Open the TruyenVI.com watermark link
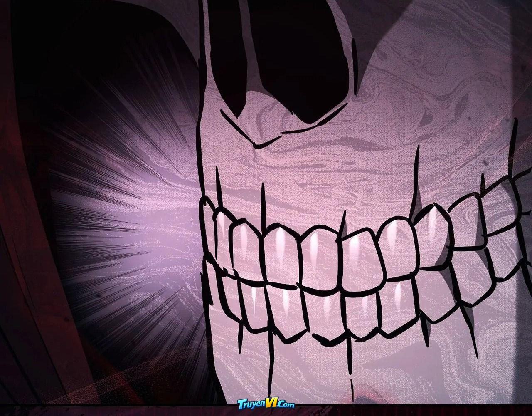The height and width of the screenshot is (416, 532). tap(266, 404)
